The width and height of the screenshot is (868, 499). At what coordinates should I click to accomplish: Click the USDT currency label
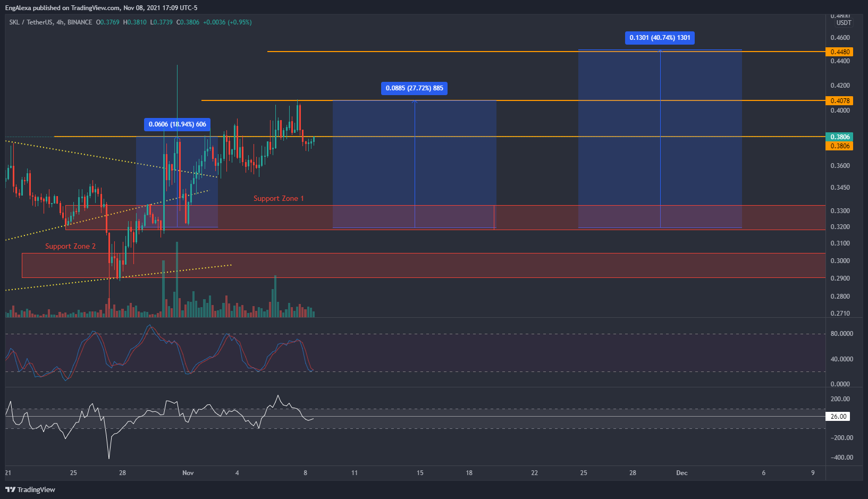[844, 23]
